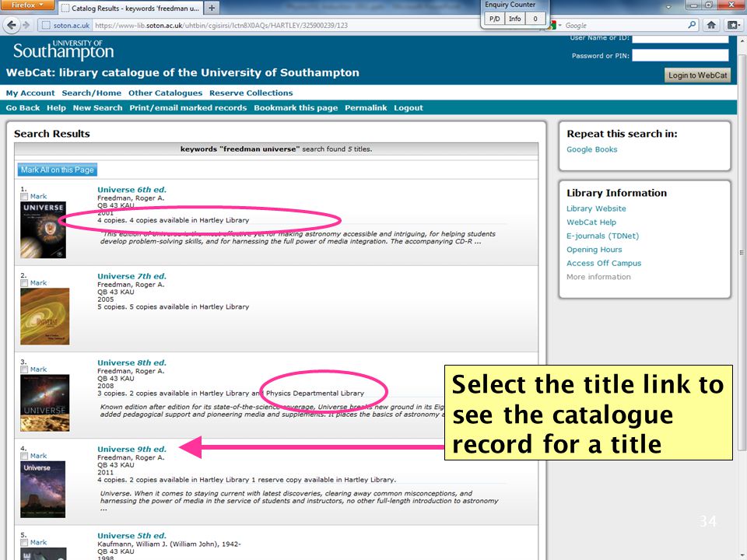Click the P/D button in Enquiry Counter
The image size is (747, 560).
pyautogui.click(x=495, y=19)
